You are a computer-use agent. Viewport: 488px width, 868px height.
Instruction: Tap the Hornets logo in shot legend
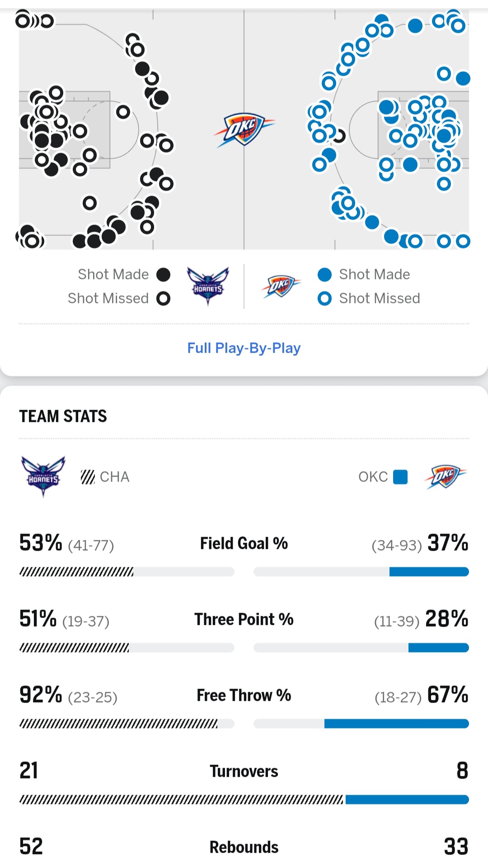tap(208, 286)
